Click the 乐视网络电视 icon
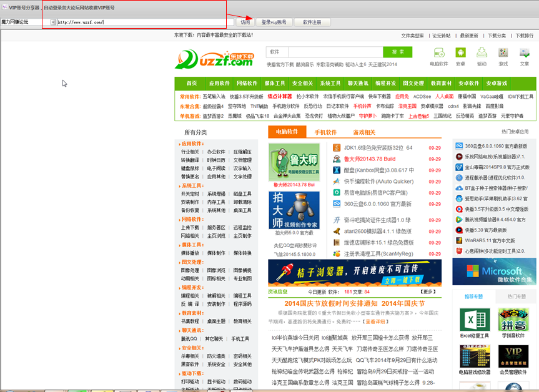Screen dimensions: 539x392 pos(459,157)
